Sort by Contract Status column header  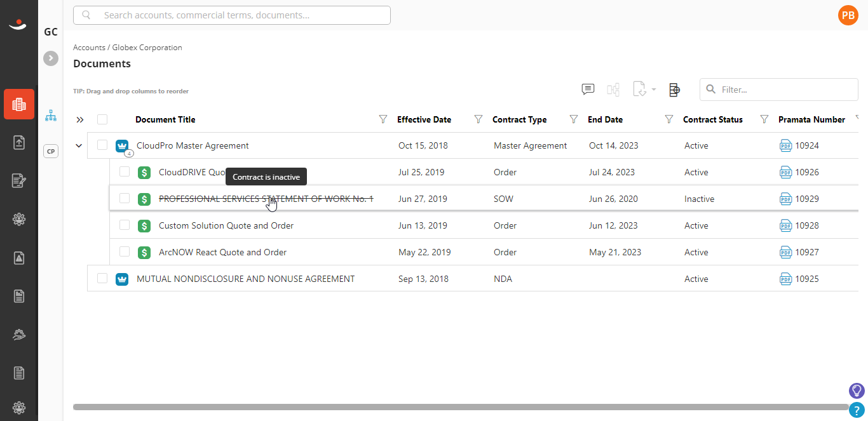713,119
